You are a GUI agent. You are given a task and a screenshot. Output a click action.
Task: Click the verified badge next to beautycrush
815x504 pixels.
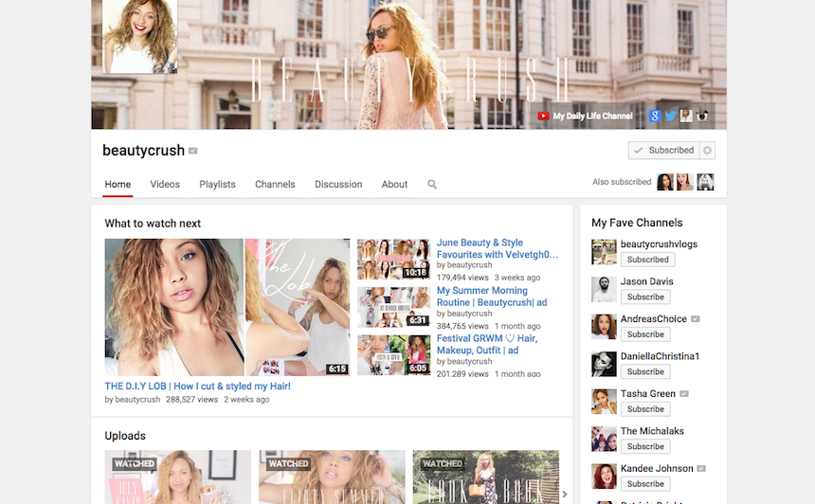tap(192, 151)
